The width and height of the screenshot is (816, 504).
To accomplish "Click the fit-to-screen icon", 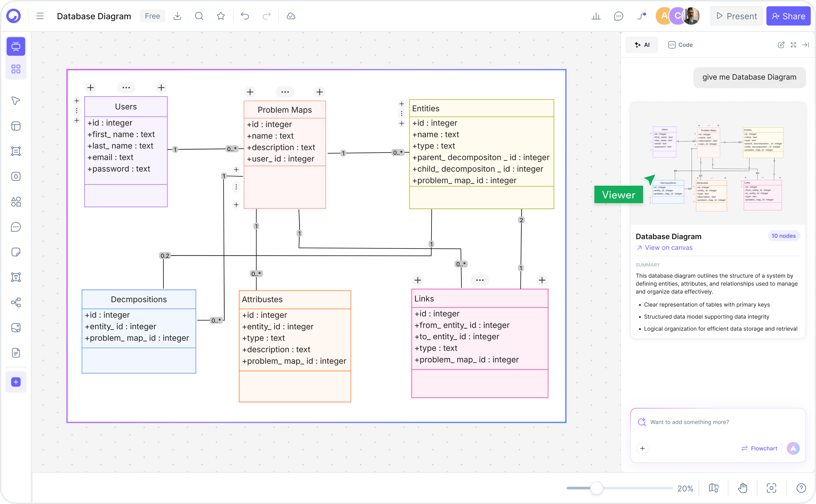I will 772,488.
